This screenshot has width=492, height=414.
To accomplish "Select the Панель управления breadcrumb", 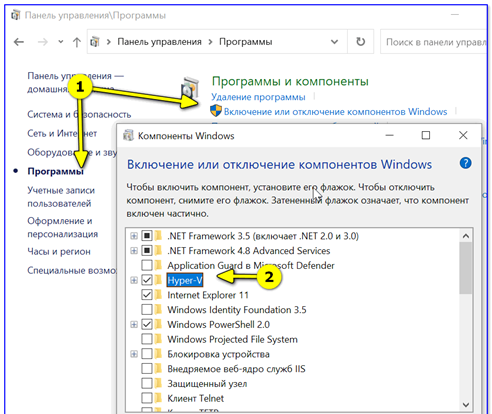I will [159, 42].
